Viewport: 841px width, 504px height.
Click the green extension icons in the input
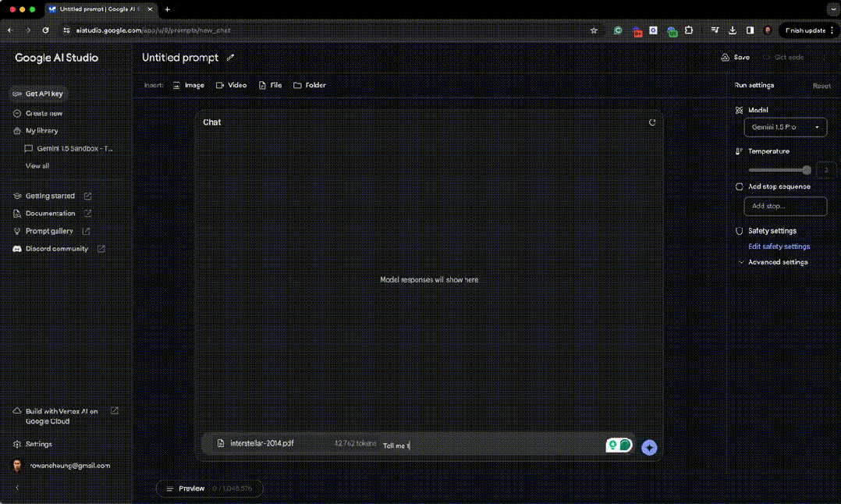coord(619,445)
